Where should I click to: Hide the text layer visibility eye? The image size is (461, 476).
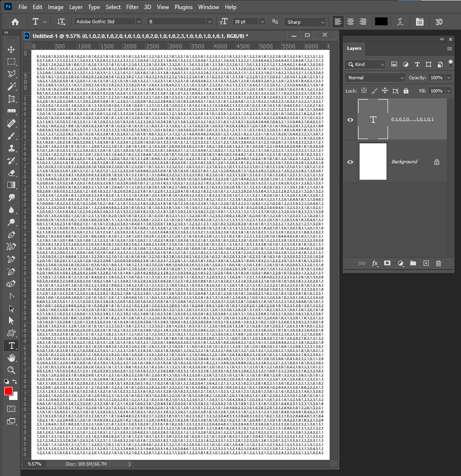(x=350, y=120)
